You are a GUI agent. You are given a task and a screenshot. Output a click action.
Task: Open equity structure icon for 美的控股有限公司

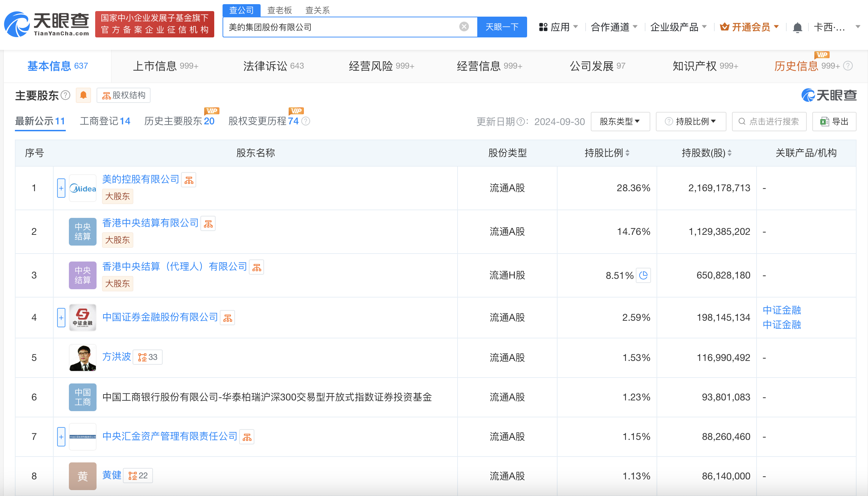[189, 180]
